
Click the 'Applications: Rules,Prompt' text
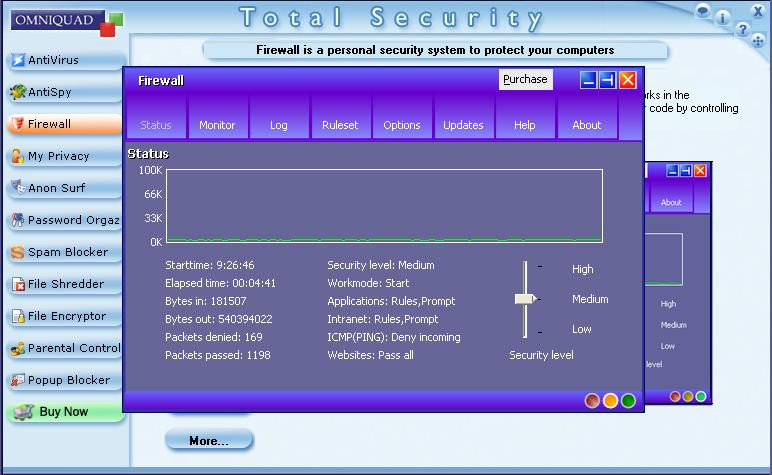(x=391, y=301)
